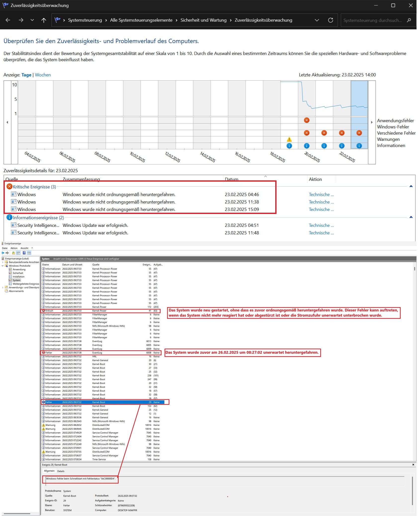Click the information icon in the highlighted 23.02.2025 column
This screenshot has height=516, width=420.
(x=359, y=146)
